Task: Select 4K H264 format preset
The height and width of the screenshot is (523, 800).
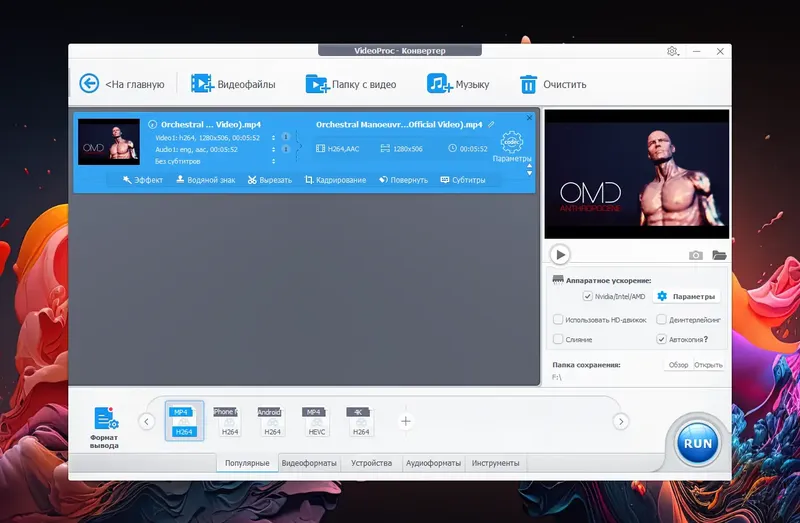Action: (x=359, y=421)
